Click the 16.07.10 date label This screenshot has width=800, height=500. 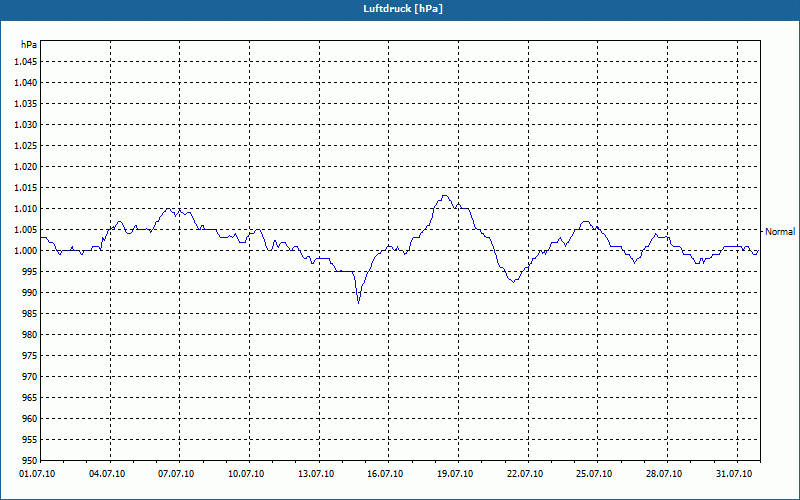pos(385,474)
